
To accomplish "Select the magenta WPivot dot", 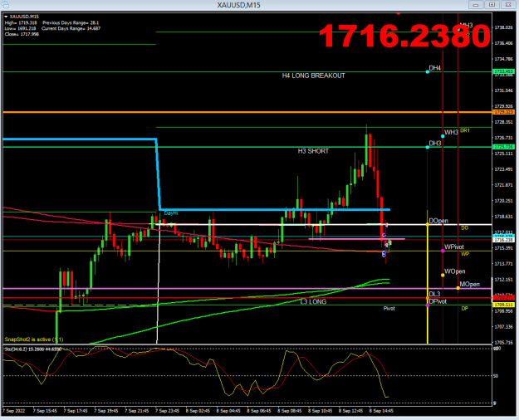I will coord(443,251).
